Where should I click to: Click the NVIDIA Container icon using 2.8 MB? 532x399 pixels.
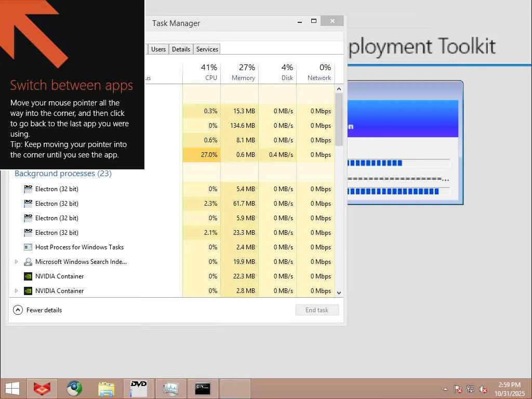[x=28, y=291]
